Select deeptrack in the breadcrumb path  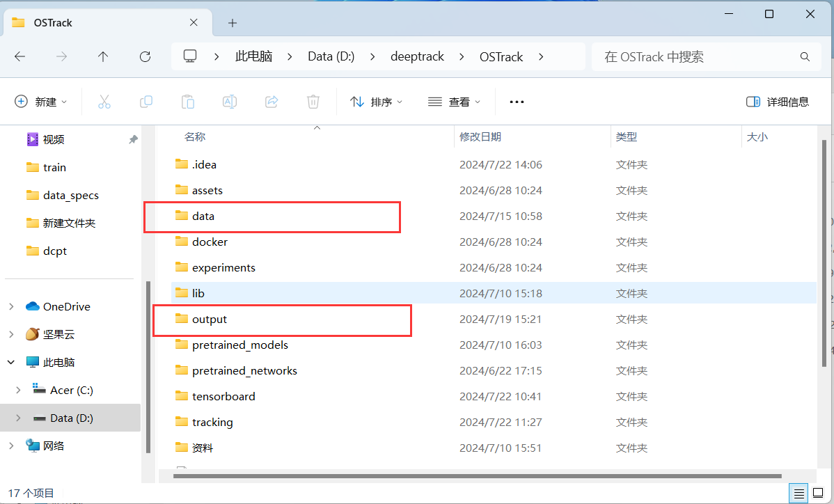(417, 56)
